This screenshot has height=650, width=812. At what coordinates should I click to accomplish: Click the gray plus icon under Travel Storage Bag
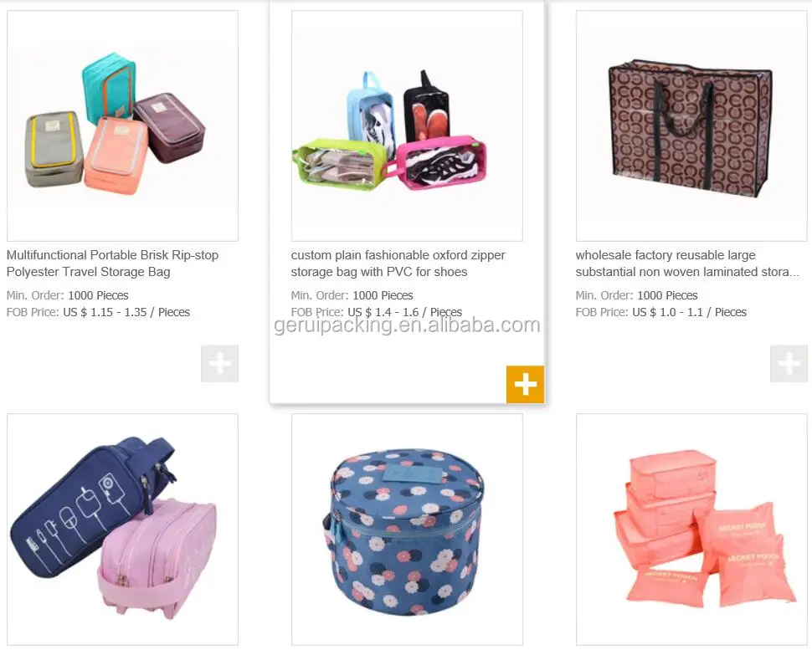219,363
